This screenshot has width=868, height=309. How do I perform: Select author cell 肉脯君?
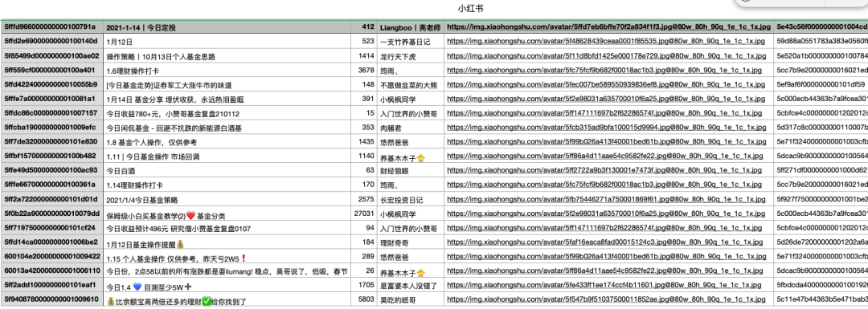tap(411, 128)
